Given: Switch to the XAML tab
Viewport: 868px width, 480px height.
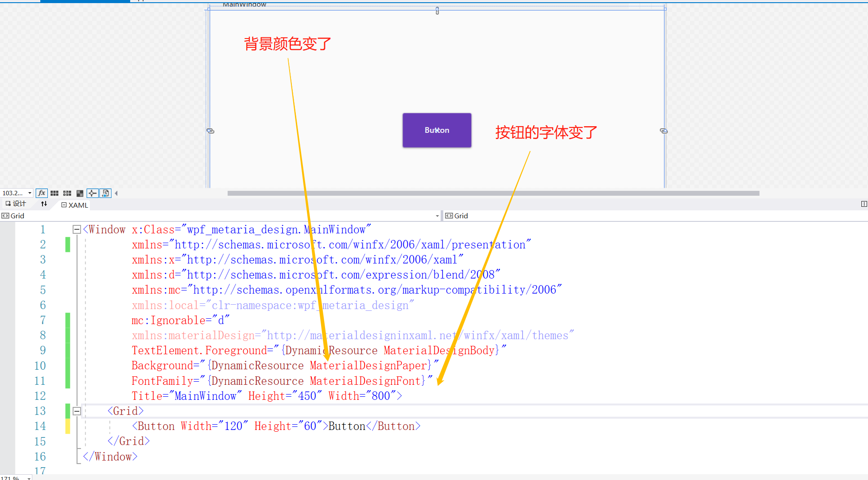Looking at the screenshot, I should click(74, 205).
